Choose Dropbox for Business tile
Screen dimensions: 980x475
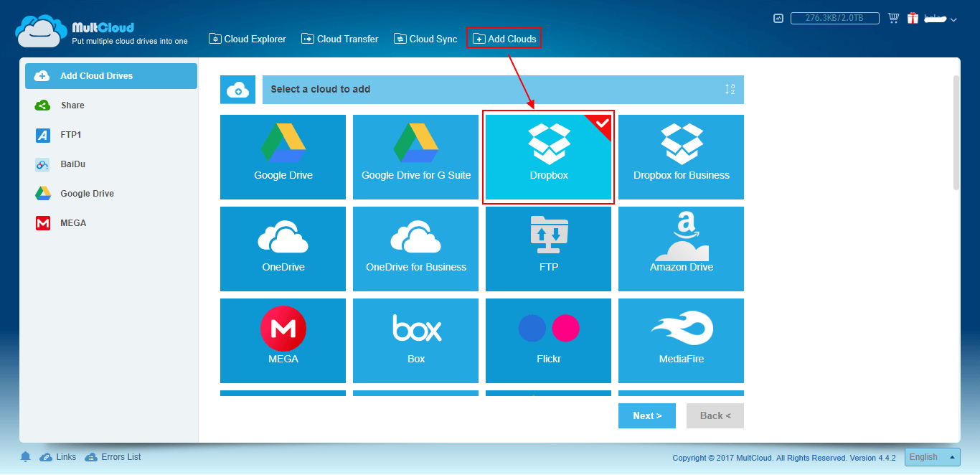(x=681, y=157)
